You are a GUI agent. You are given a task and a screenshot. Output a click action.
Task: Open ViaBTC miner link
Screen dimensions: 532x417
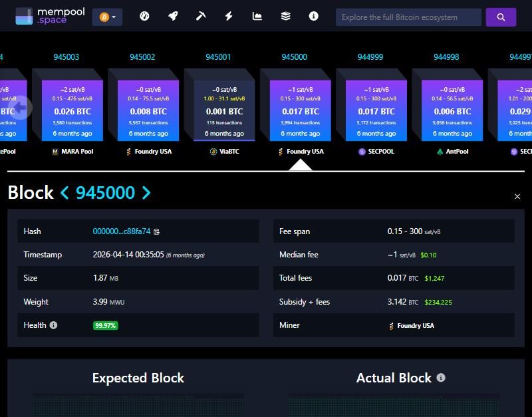tap(225, 152)
